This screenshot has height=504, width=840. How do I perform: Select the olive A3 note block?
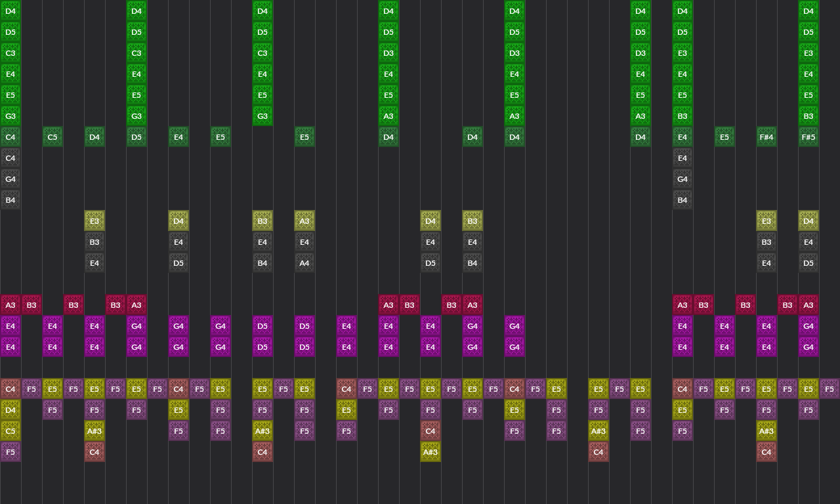304,221
